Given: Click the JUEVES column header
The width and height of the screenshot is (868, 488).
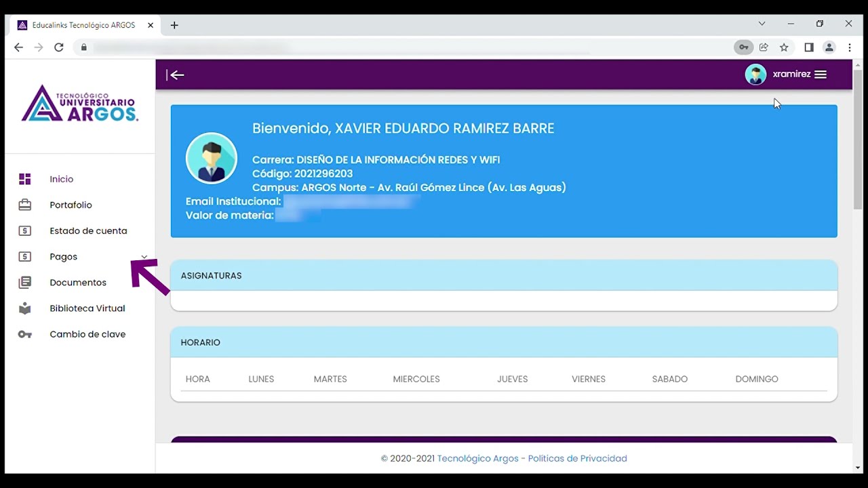Looking at the screenshot, I should (x=512, y=379).
